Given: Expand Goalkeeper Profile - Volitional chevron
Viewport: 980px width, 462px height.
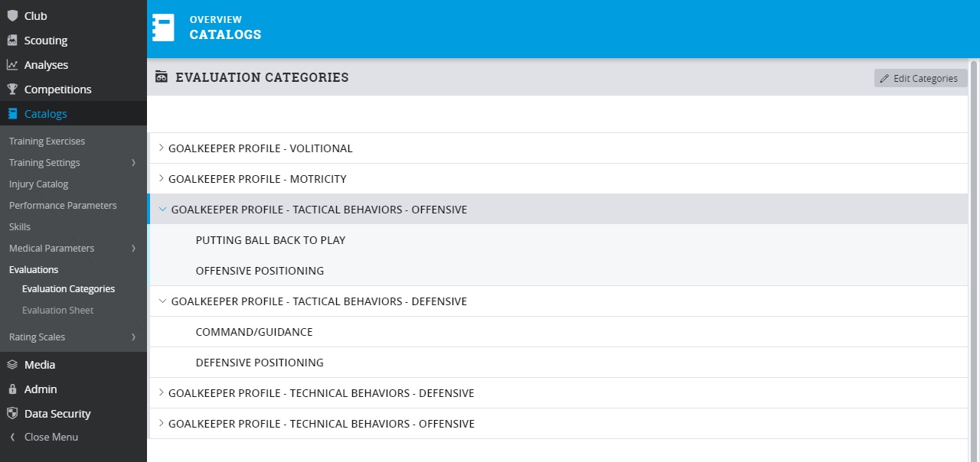Looking at the screenshot, I should pos(161,148).
